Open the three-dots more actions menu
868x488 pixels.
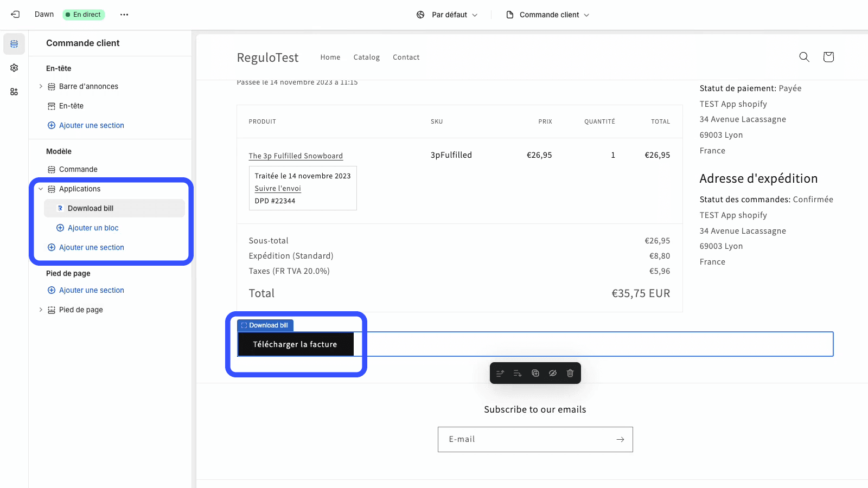pos(124,15)
